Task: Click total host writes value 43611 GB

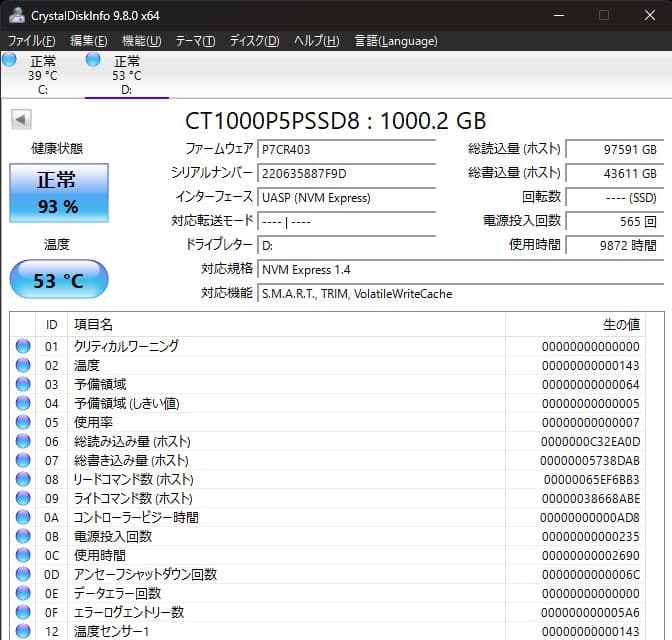Action: point(615,174)
